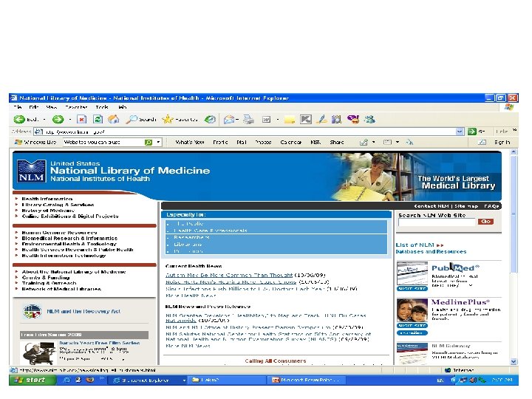Open the PubMed logo link
Viewport: 532px width, 399px height.
455,267
